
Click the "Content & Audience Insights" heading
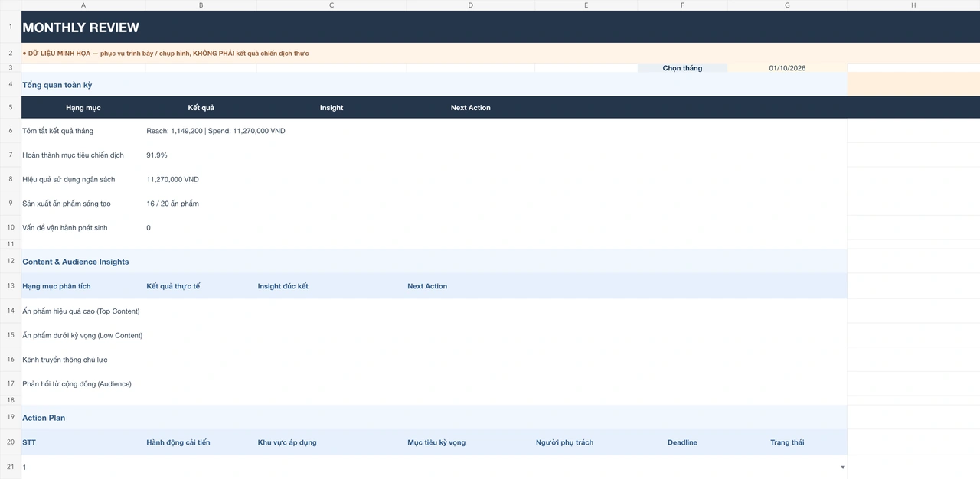[x=434, y=262]
